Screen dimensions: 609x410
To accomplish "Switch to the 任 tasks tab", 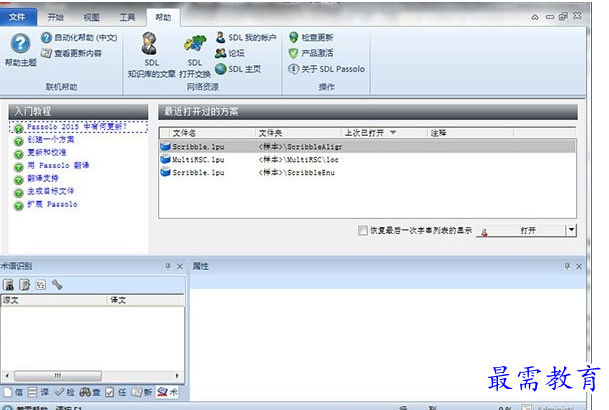I will coord(116,392).
